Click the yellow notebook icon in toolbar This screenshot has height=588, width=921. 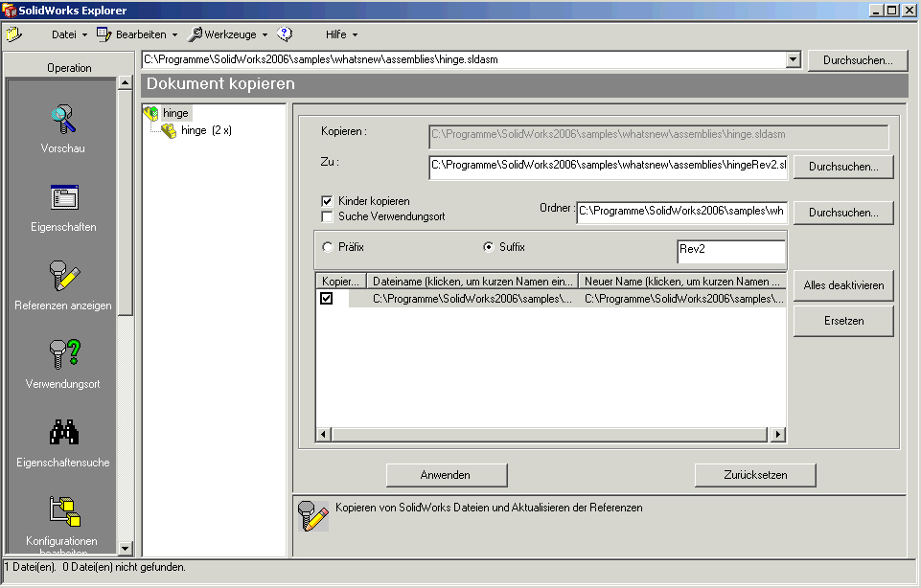coord(14,34)
